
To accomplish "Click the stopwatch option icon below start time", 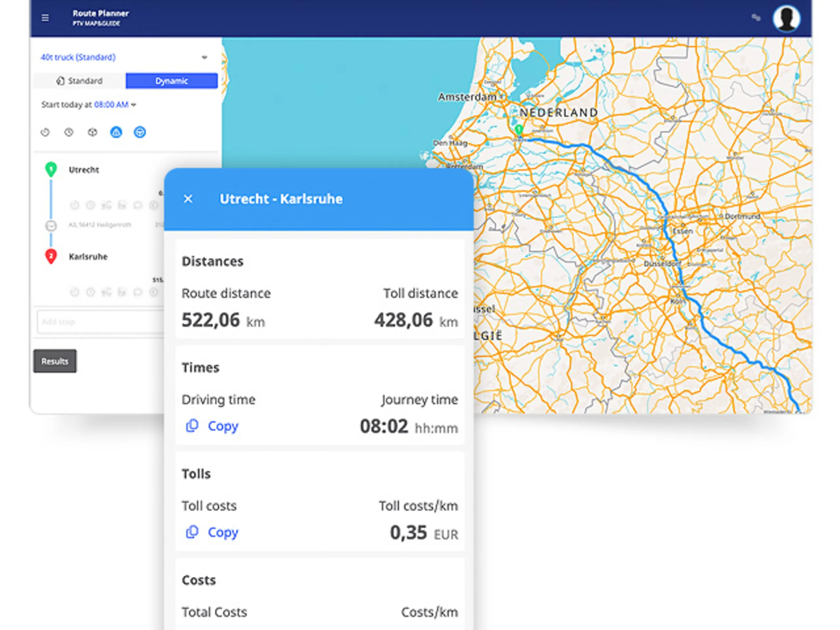I will pos(45,132).
